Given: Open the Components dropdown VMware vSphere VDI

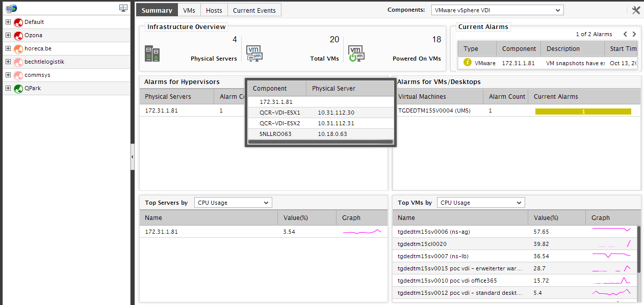Looking at the screenshot, I should [x=497, y=10].
